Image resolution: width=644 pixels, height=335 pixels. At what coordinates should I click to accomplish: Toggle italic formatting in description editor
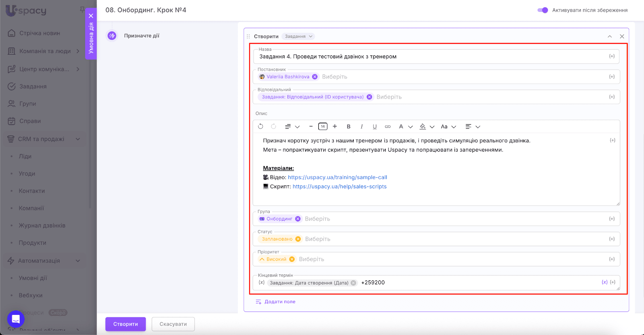click(x=361, y=126)
